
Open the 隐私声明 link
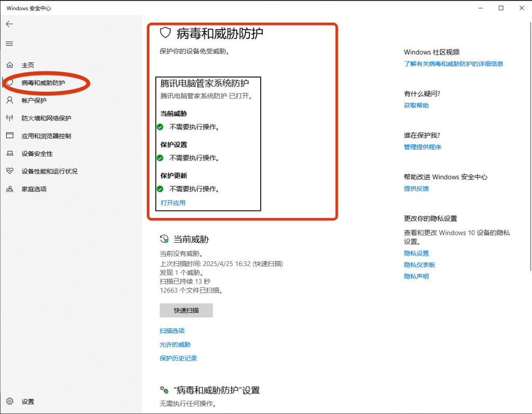tap(416, 276)
